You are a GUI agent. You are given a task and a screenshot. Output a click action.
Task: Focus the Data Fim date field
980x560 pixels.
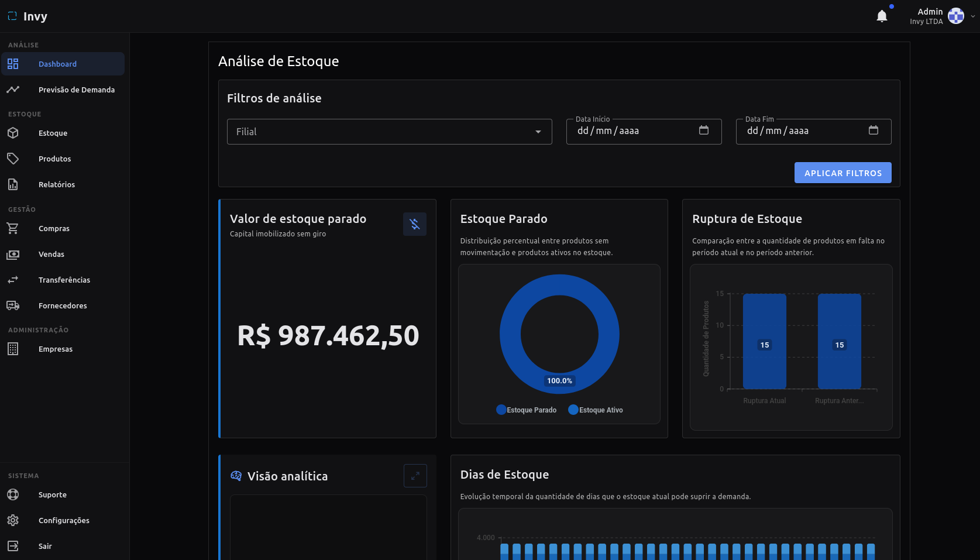(x=813, y=131)
